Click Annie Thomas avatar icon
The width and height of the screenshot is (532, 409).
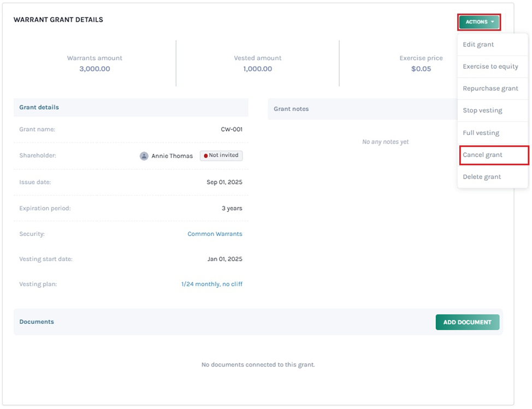coord(144,156)
